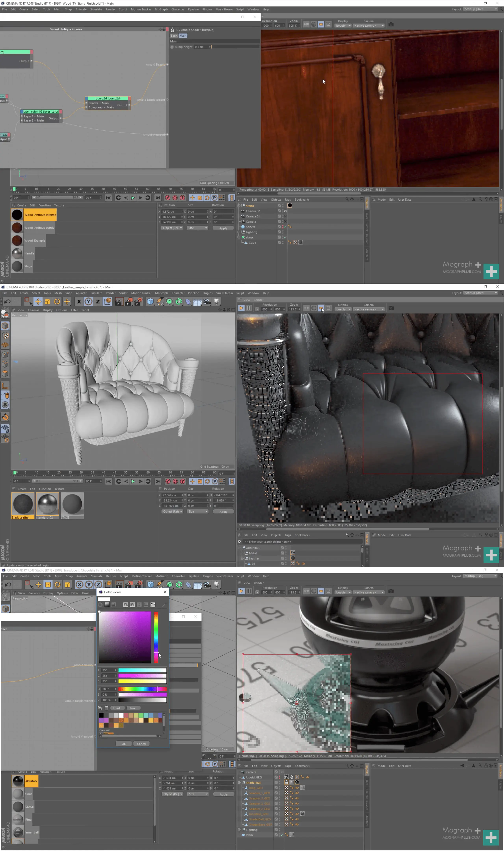The width and height of the screenshot is (504, 851).
Task: Open Size dropdown in Wood window coordinates
Action: coord(197,228)
